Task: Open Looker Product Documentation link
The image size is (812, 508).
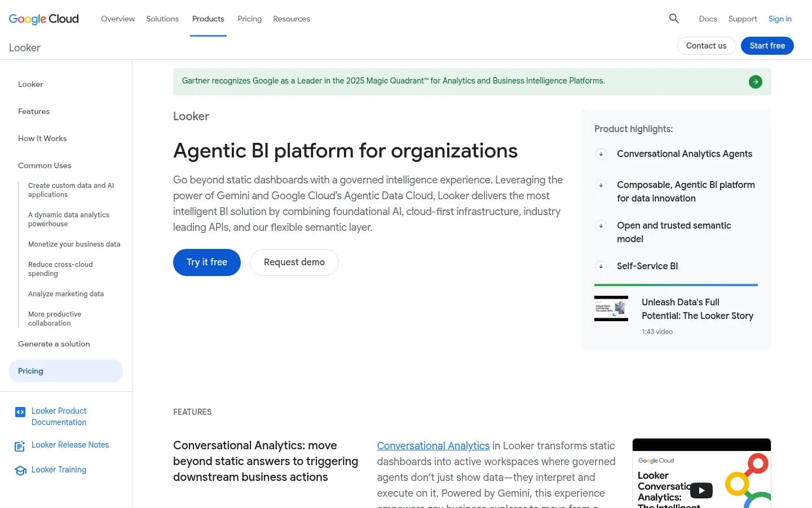Action: click(59, 417)
